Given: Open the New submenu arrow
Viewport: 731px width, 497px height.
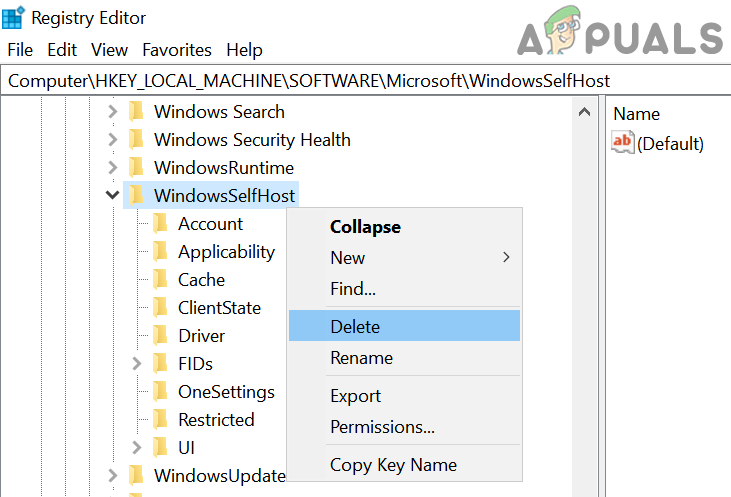Looking at the screenshot, I should (506, 257).
